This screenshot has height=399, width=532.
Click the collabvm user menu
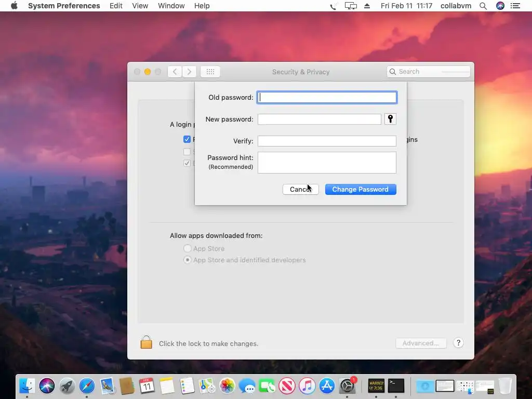pos(456,6)
